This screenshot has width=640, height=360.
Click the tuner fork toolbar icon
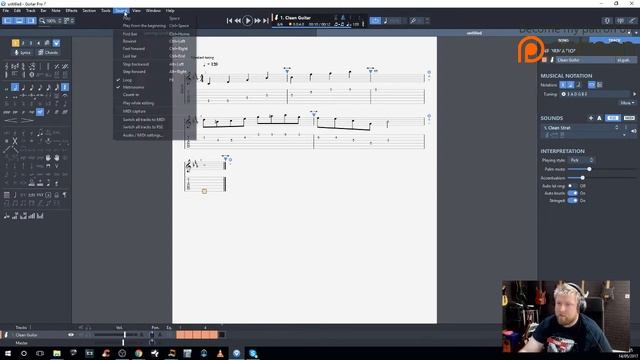pyautogui.click(x=413, y=20)
